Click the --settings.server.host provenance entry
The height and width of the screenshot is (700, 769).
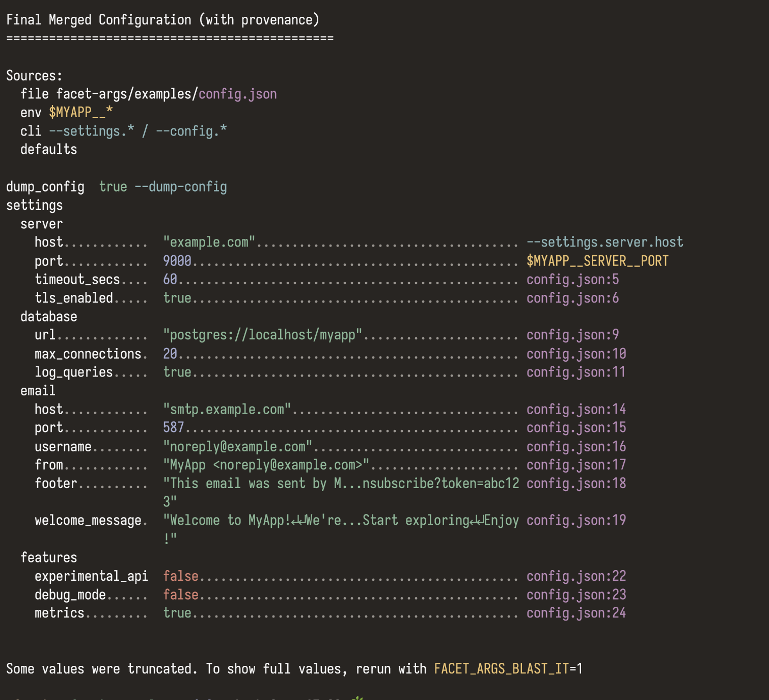point(605,242)
